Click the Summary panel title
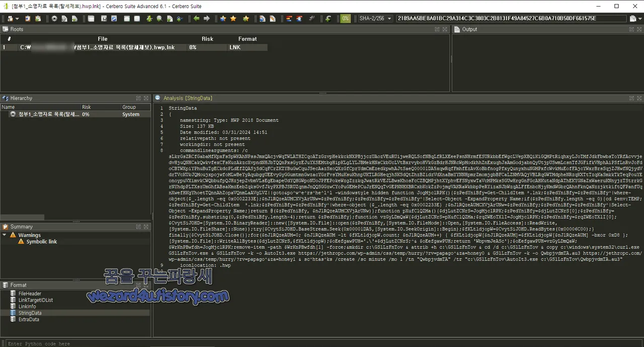The height and width of the screenshot is (347, 644). (x=21, y=227)
